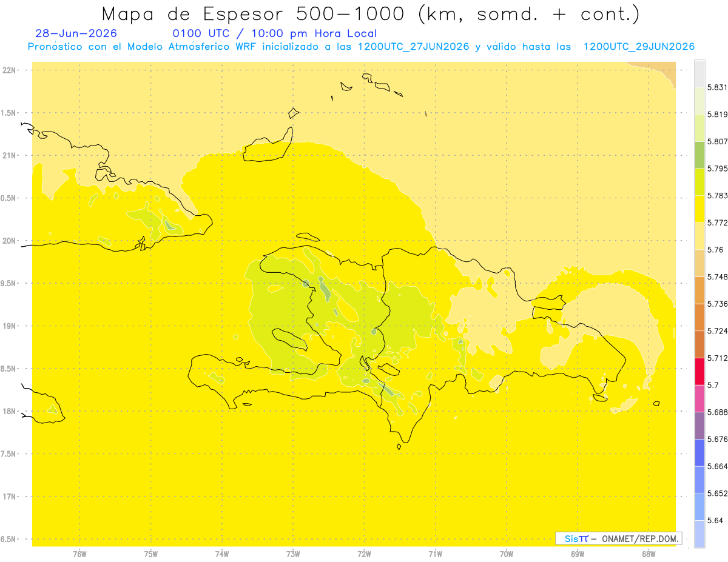
Task: Click the '74W' longitude label
Action: pyautogui.click(x=221, y=554)
